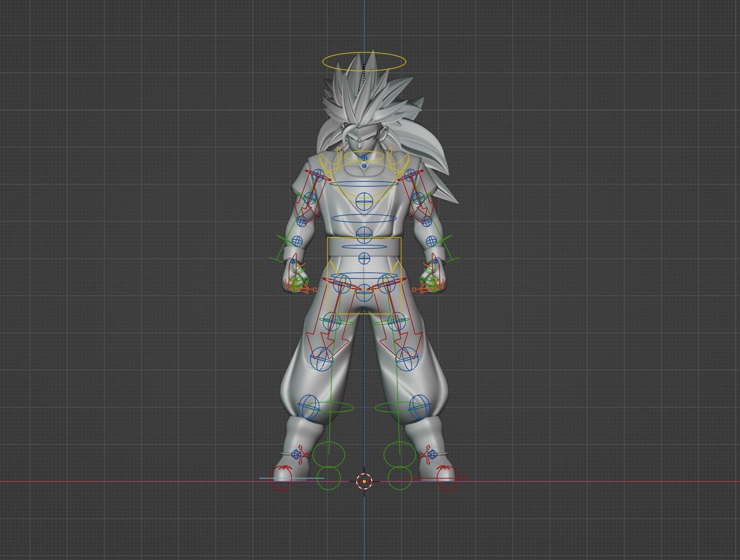This screenshot has width=740, height=560.
Task: Select the blue knee sphere on screen-right leg
Action: (x=407, y=359)
